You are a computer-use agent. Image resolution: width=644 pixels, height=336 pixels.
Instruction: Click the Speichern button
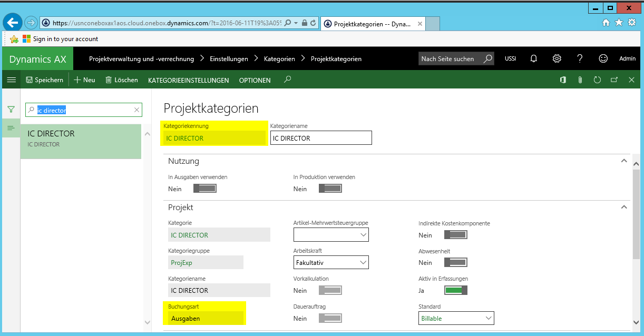point(44,80)
